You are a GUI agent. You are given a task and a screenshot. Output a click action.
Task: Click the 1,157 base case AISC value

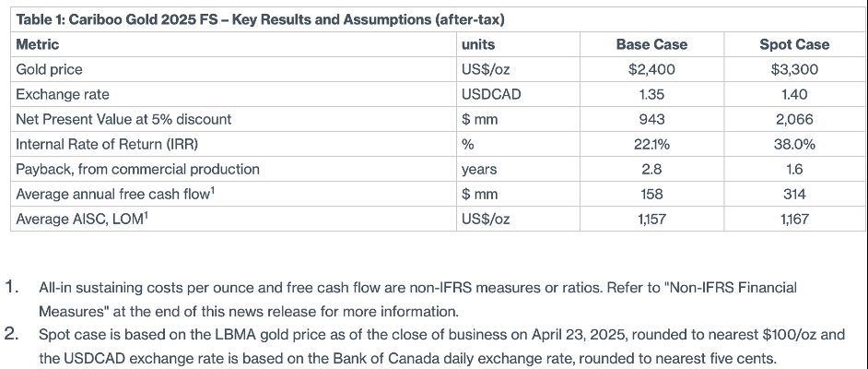pyautogui.click(x=651, y=219)
